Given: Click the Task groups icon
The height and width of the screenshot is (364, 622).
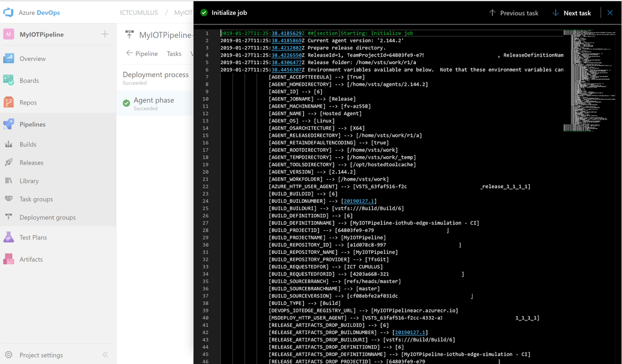Looking at the screenshot, I should pyautogui.click(x=9, y=198).
